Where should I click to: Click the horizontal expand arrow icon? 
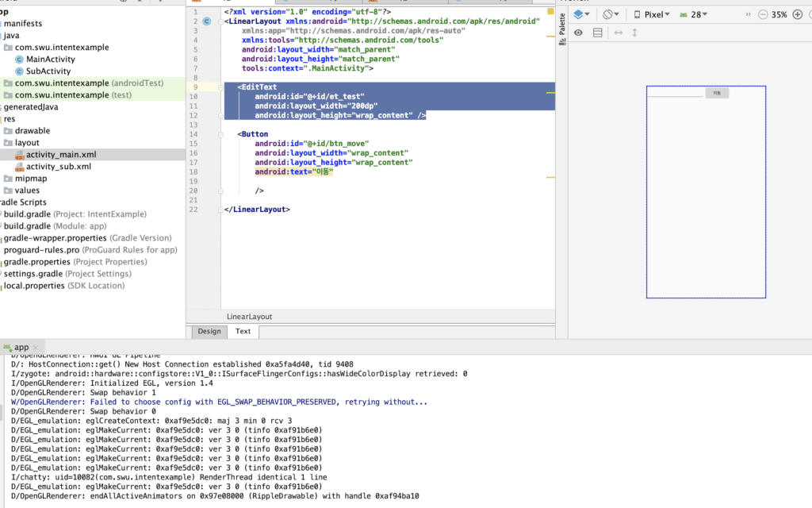[x=619, y=33]
